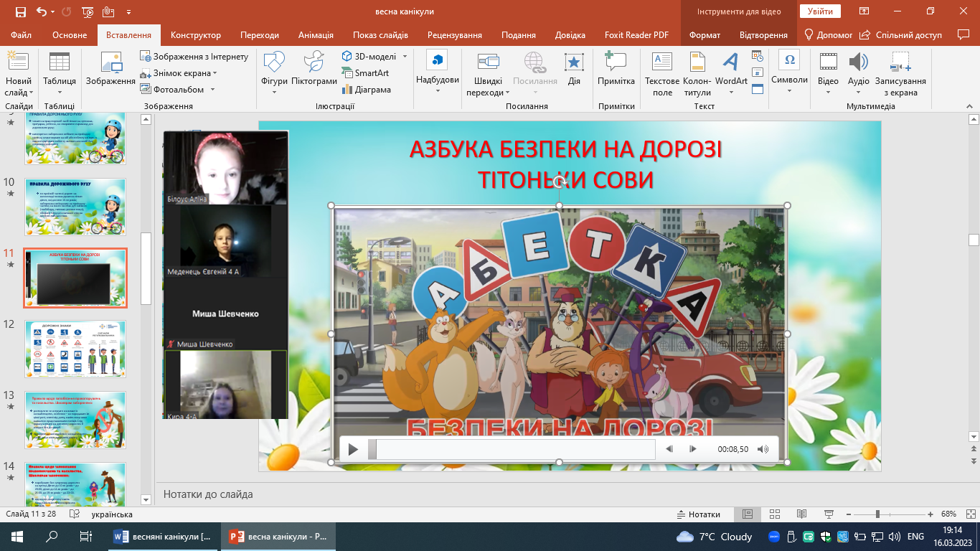980x551 pixels.
Task: Insert a text box (Текстове поле)
Action: click(x=662, y=74)
